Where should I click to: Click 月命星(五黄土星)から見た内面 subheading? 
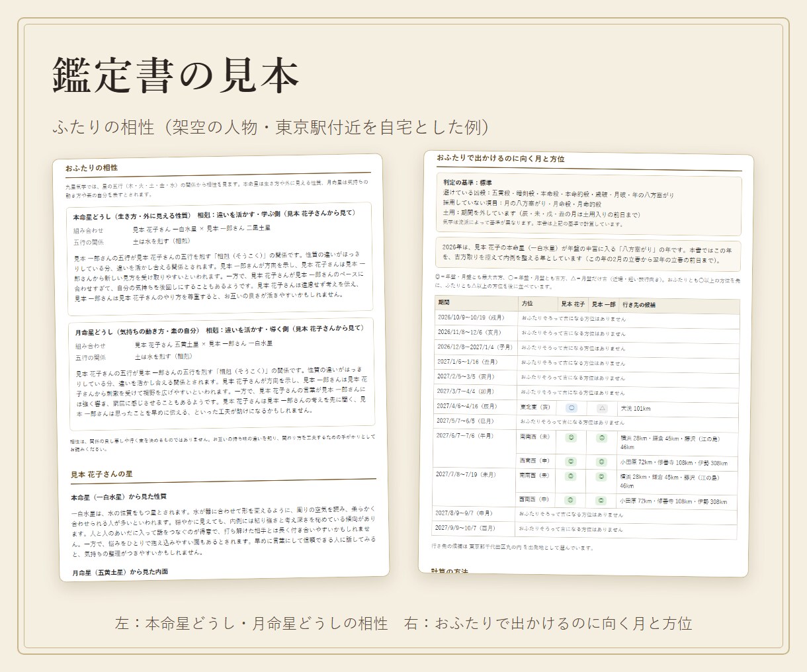(120, 571)
